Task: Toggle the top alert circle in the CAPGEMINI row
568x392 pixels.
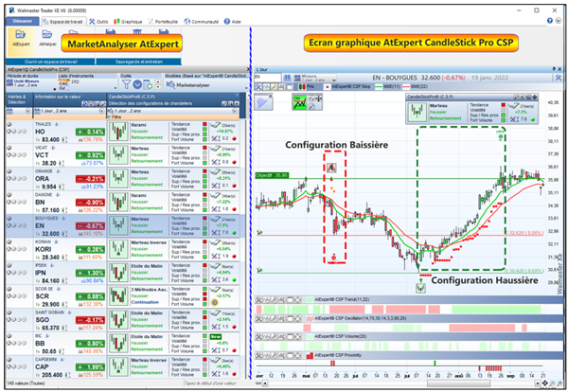Action: [9, 360]
